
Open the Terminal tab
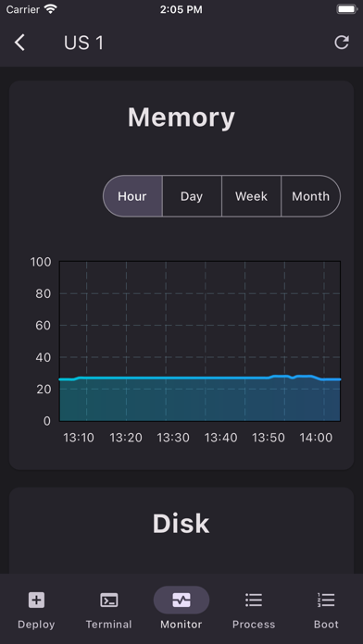109,611
